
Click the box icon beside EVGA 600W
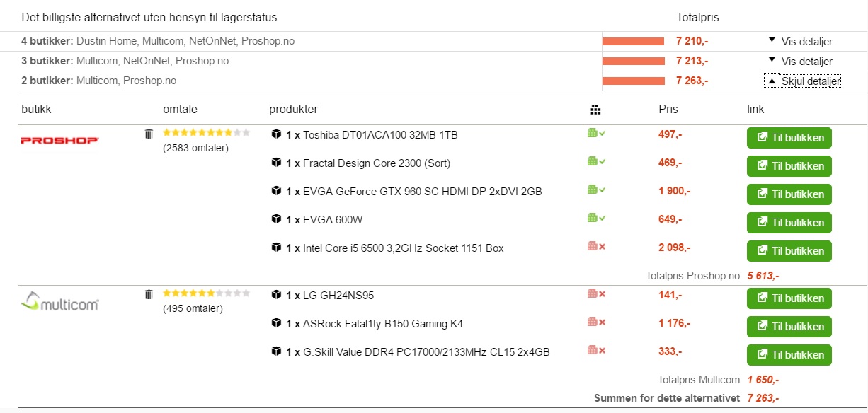276,219
